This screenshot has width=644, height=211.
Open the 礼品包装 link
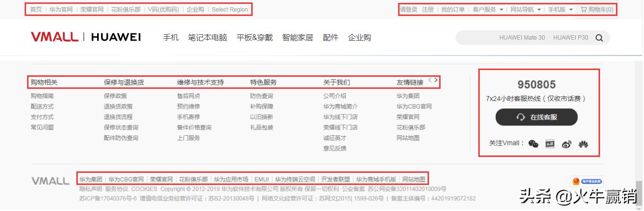click(x=261, y=127)
